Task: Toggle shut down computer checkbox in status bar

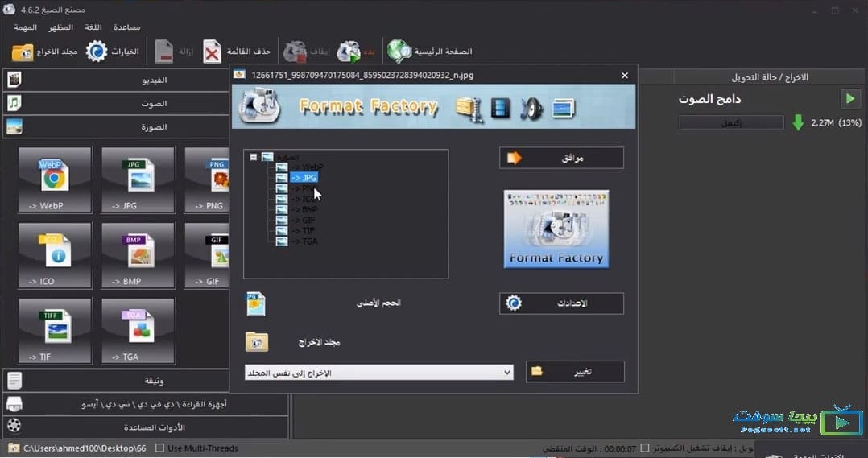Action: 645,448
